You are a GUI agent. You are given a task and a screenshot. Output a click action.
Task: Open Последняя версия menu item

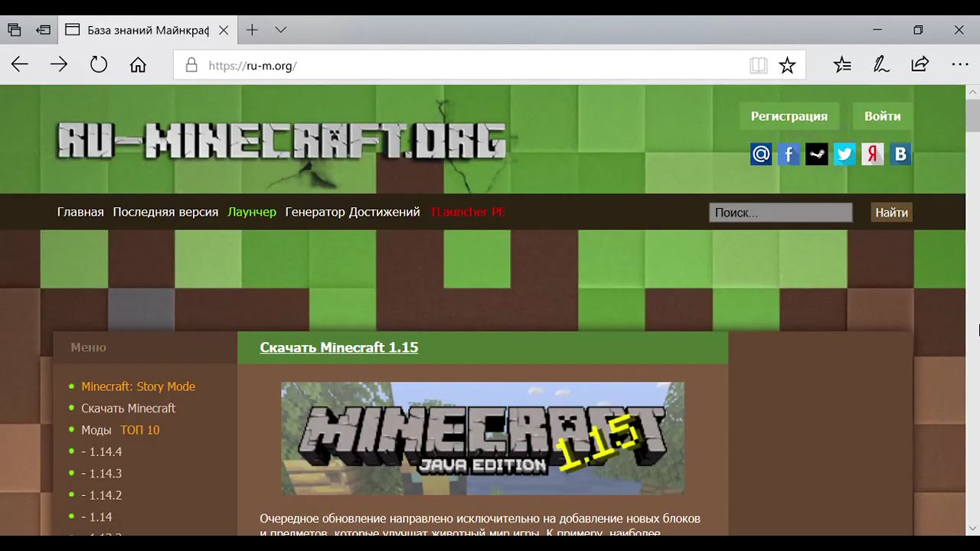coord(165,212)
